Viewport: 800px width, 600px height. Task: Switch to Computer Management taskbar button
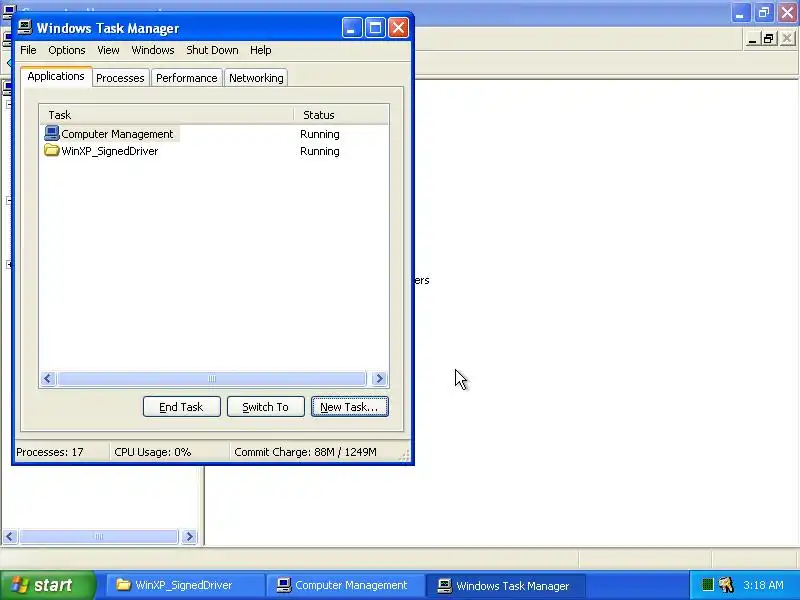345,585
